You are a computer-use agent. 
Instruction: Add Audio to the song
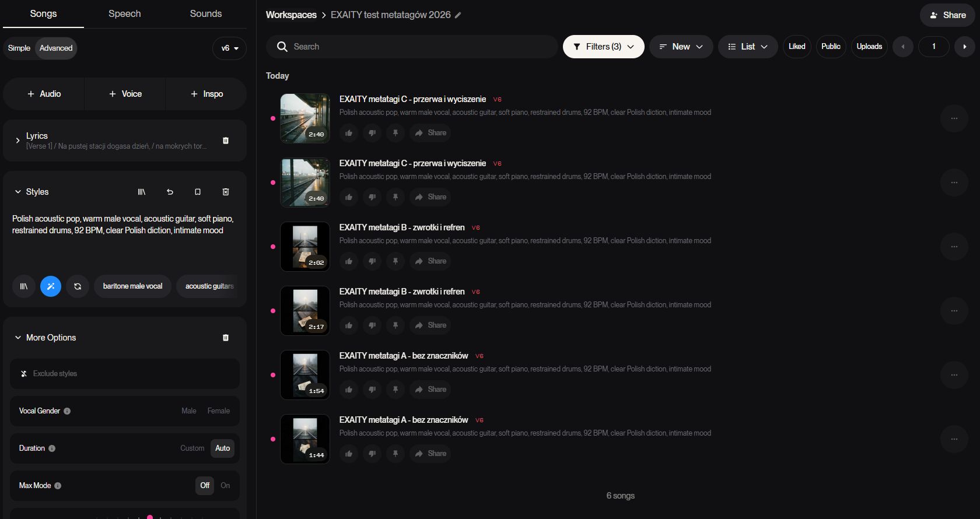pyautogui.click(x=44, y=94)
